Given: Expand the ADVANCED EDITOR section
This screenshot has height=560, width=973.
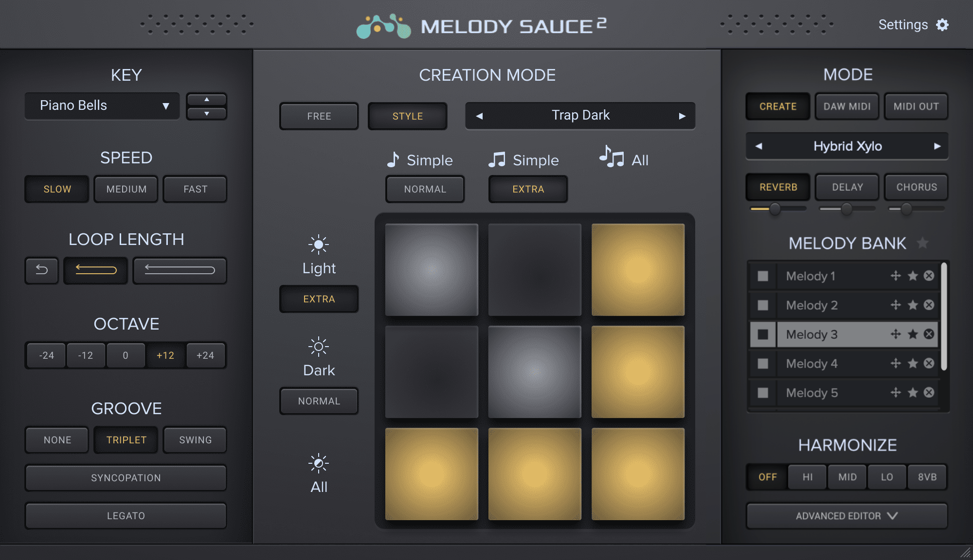Looking at the screenshot, I should tap(847, 516).
